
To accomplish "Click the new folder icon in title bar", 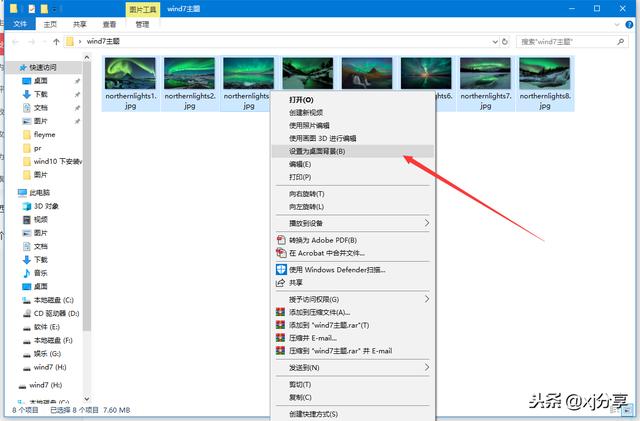I will point(44,9).
